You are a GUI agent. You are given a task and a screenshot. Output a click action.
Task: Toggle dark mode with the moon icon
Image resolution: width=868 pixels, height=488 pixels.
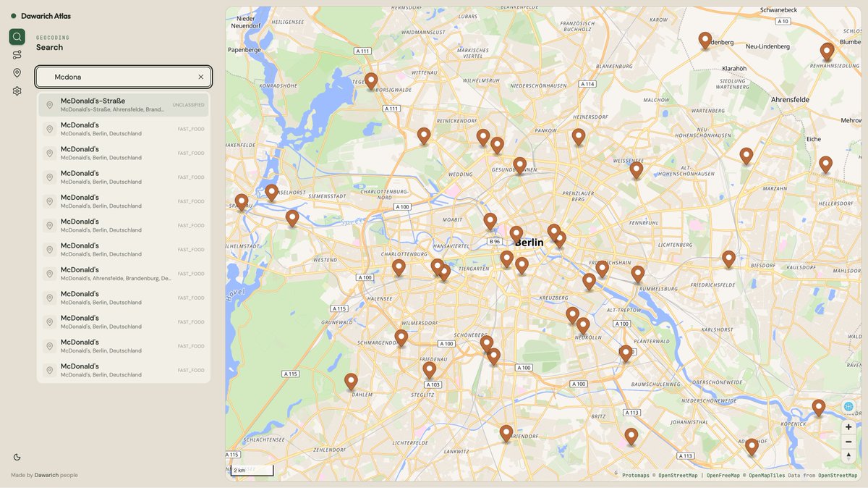point(17,457)
